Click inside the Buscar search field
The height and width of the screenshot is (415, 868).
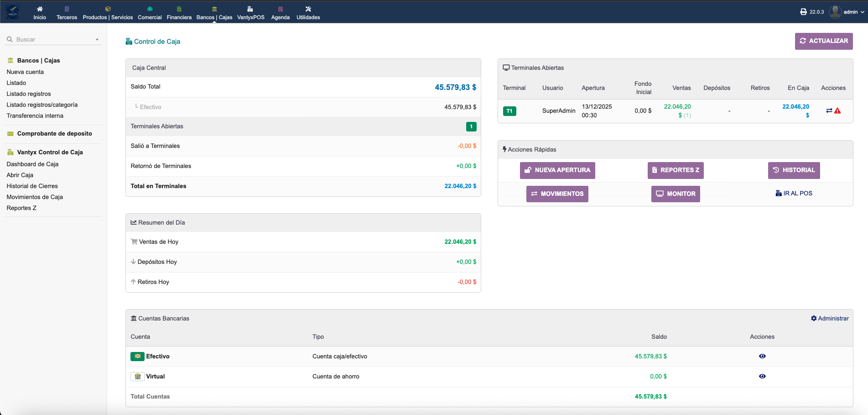tap(50, 39)
